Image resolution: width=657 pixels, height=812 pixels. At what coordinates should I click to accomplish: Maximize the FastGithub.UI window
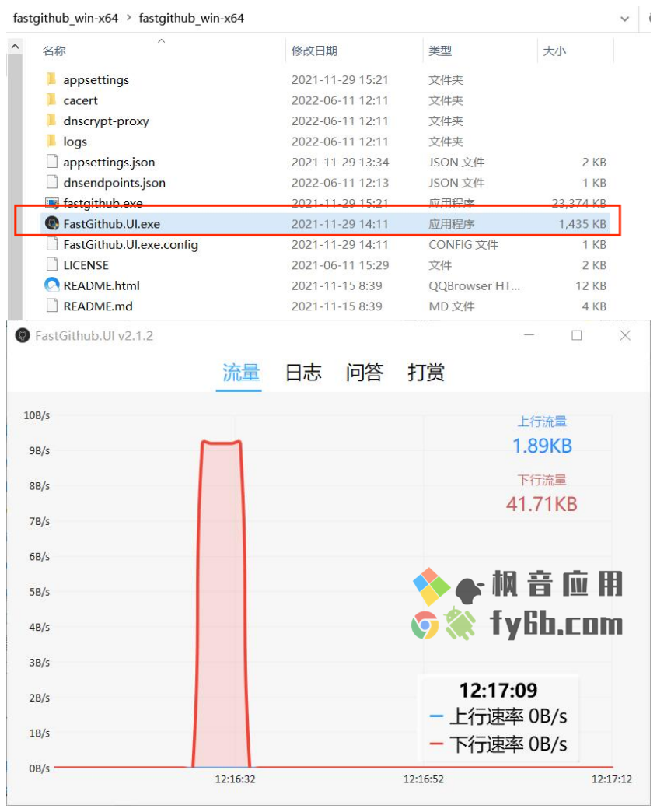pyautogui.click(x=576, y=335)
